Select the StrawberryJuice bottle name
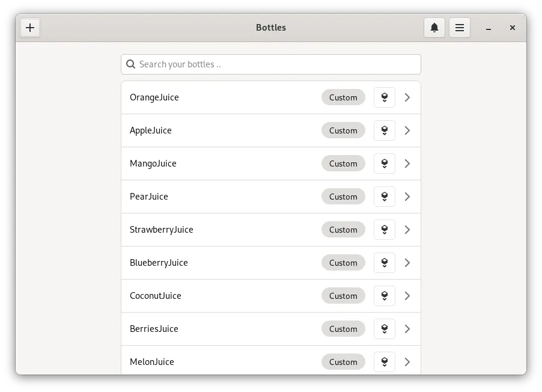Screen dimensions: 542x392 point(162,230)
